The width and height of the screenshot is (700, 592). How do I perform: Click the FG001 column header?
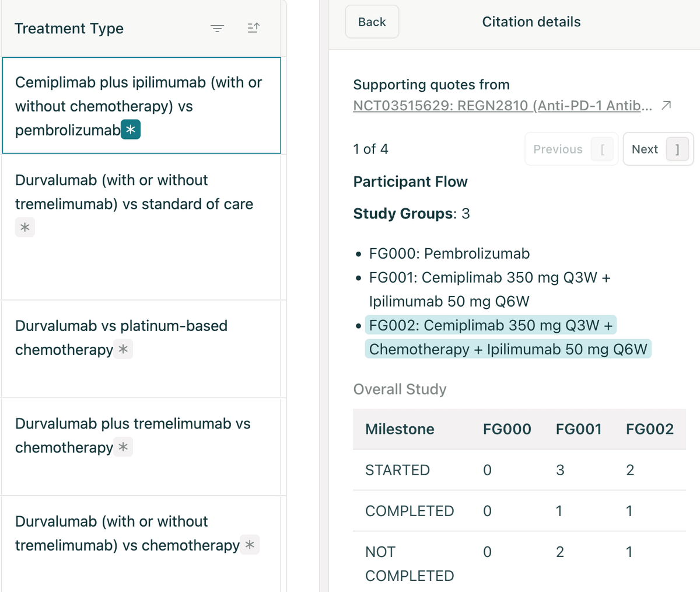click(579, 429)
